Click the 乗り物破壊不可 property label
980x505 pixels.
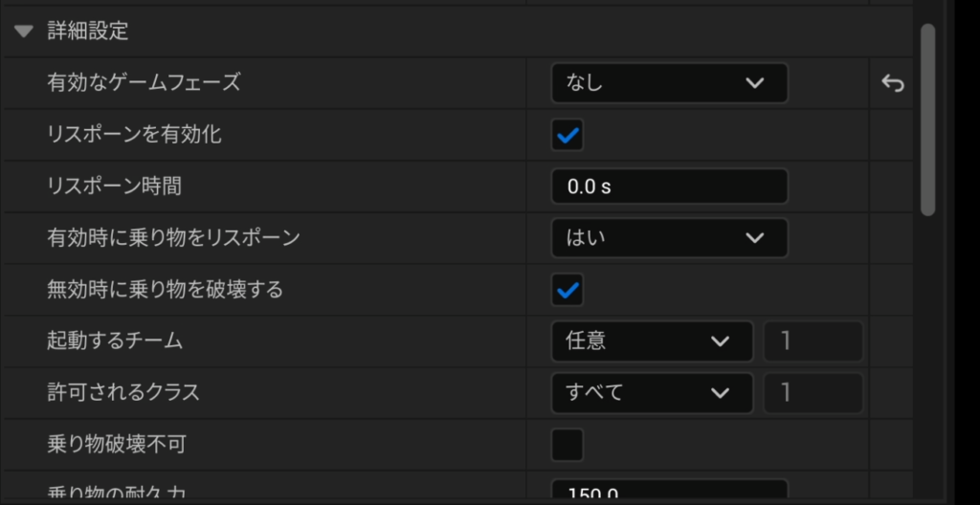click(x=116, y=445)
